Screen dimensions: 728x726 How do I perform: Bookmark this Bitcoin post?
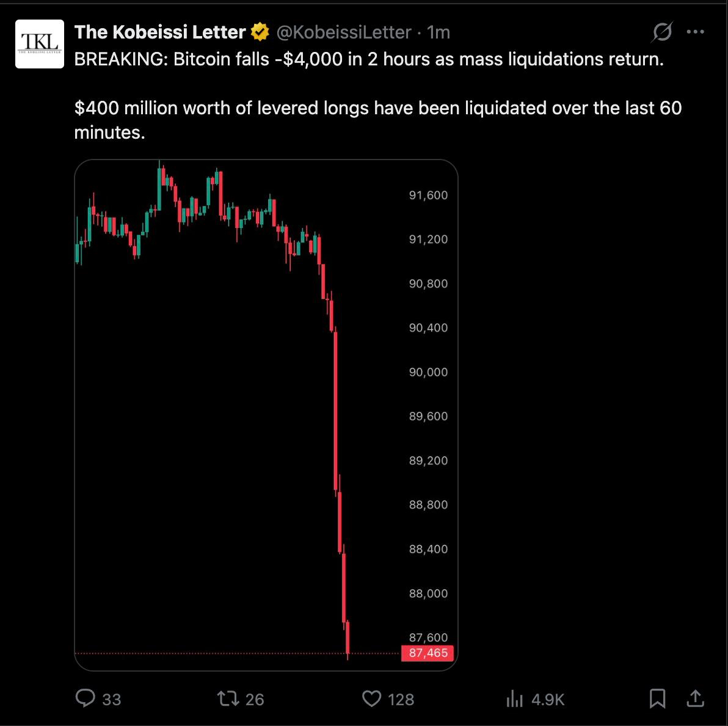[x=657, y=698]
